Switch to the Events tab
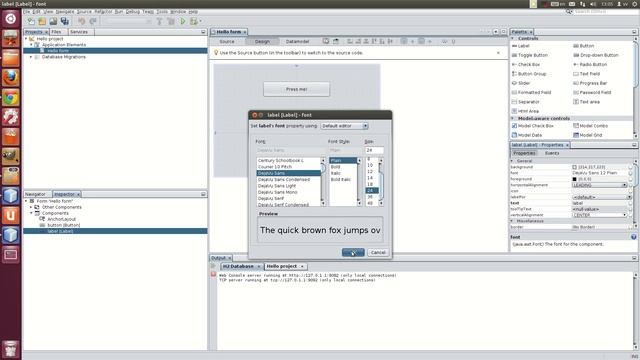 pos(552,153)
